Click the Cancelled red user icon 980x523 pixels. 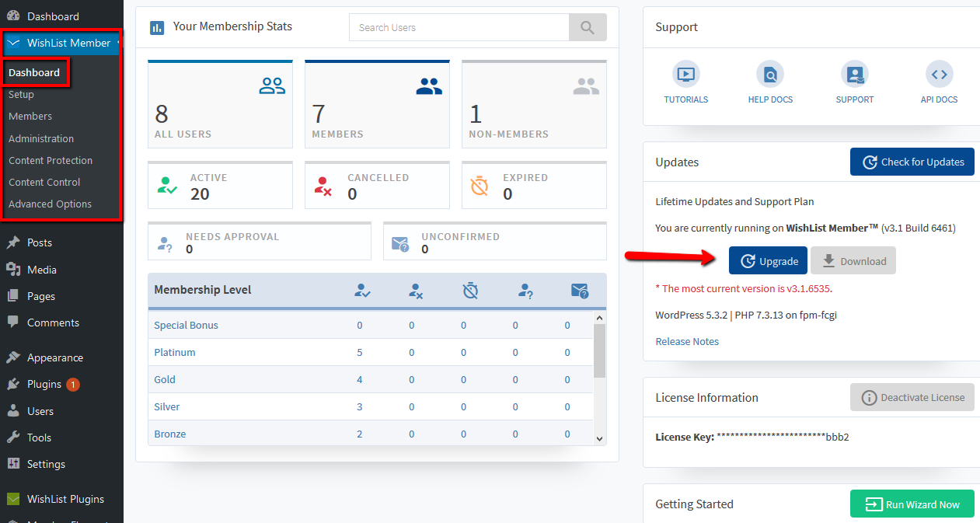coord(323,186)
